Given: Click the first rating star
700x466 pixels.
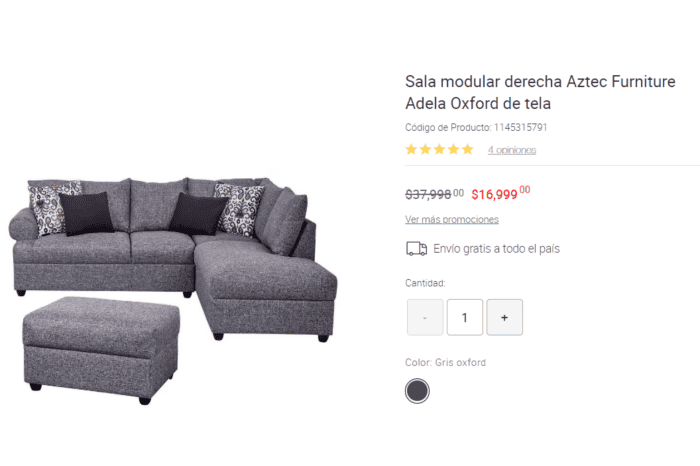Looking at the screenshot, I should pos(411,150).
